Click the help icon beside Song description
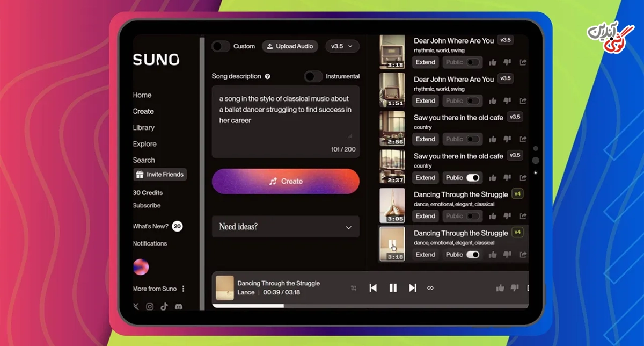Viewport: 644px width, 346px height. coord(267,77)
